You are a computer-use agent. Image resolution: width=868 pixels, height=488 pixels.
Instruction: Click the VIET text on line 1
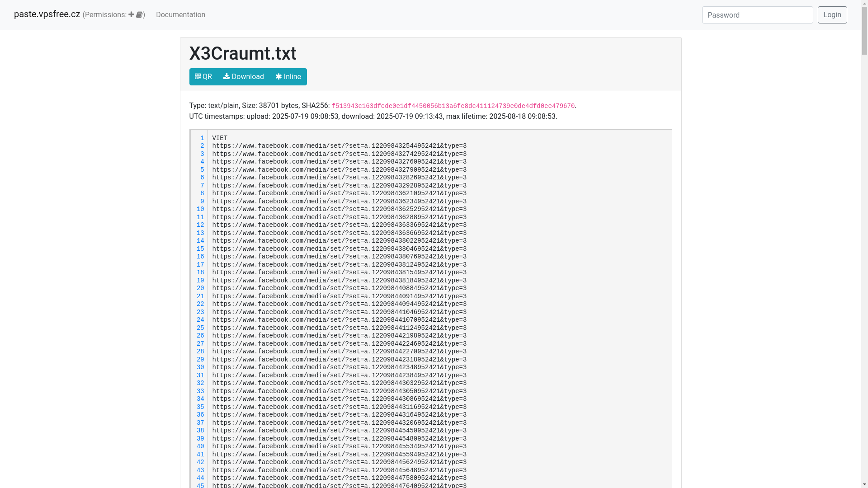pos(220,138)
